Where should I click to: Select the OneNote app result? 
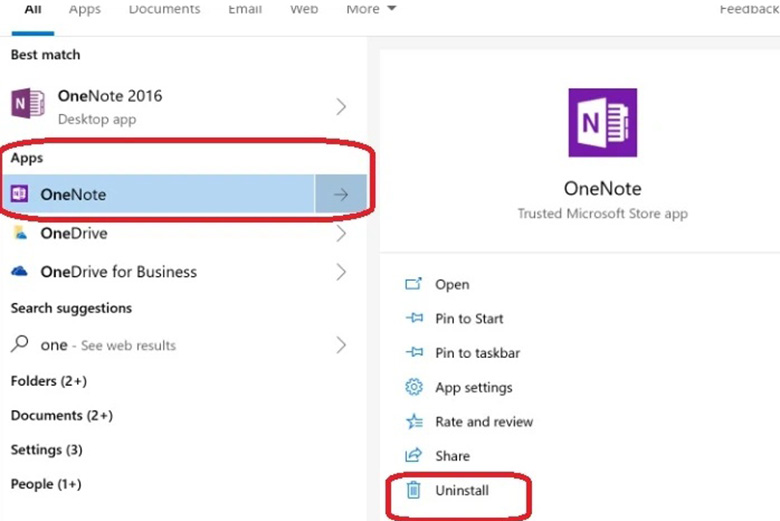158,194
